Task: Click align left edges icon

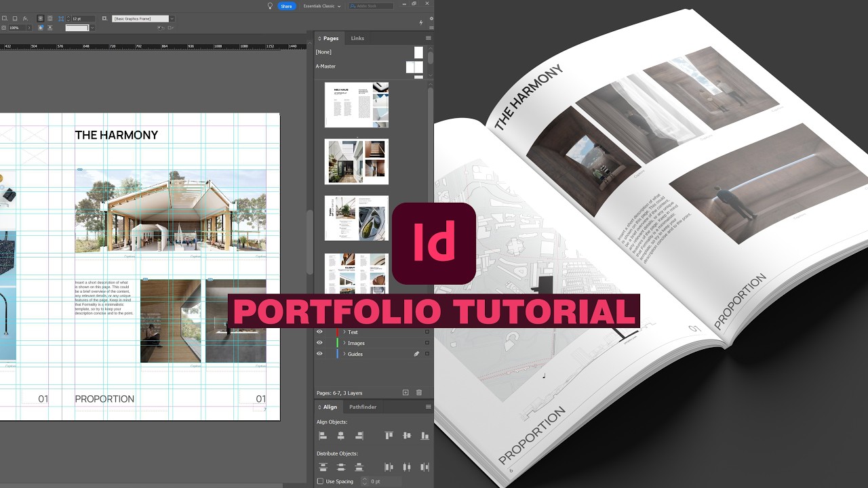Action: click(323, 436)
